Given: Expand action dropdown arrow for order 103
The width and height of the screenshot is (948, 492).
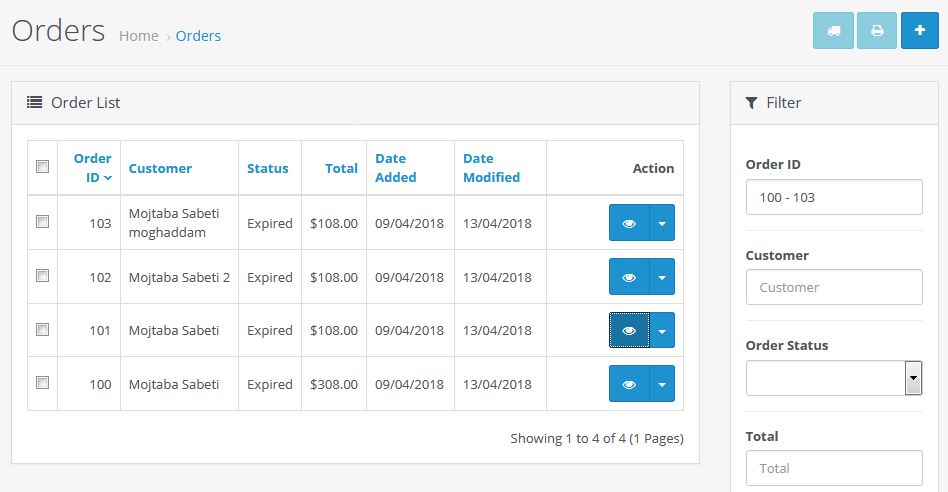Looking at the screenshot, I should 662,223.
